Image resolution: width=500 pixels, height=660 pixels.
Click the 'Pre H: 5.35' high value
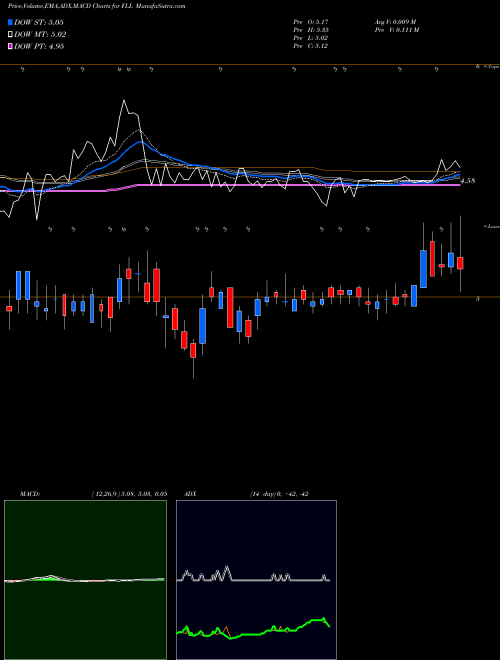311,30
